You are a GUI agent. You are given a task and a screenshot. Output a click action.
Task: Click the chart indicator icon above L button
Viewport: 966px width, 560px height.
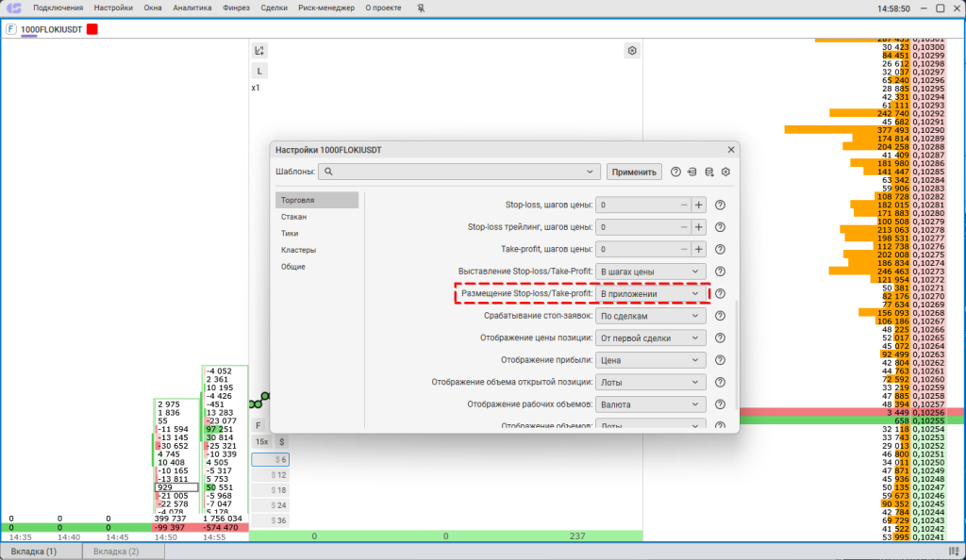point(259,51)
